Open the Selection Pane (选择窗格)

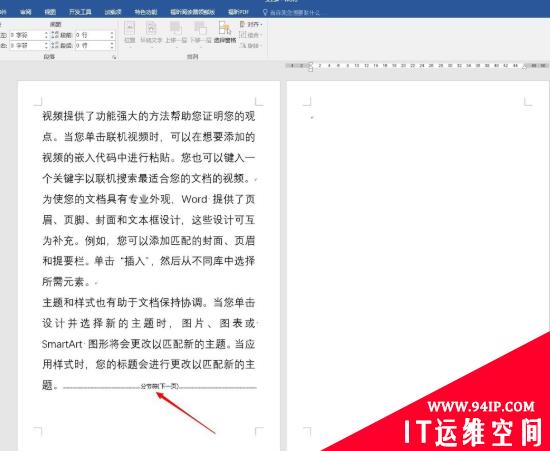click(225, 33)
